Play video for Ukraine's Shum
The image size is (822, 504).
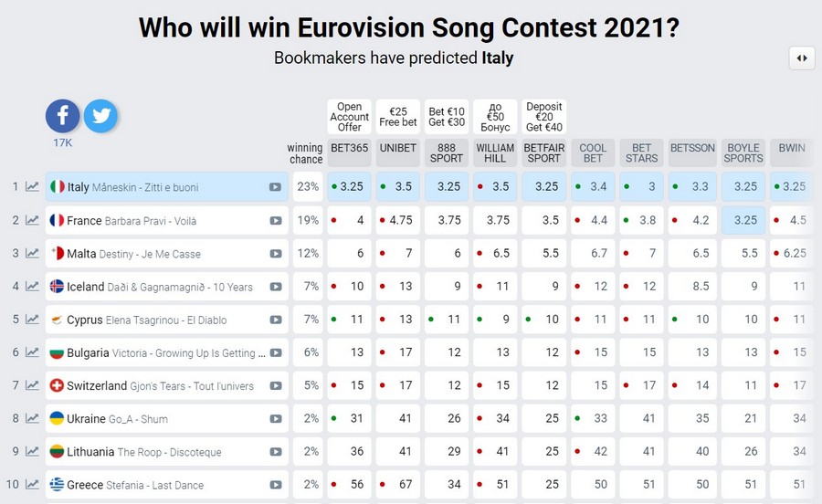(x=275, y=419)
